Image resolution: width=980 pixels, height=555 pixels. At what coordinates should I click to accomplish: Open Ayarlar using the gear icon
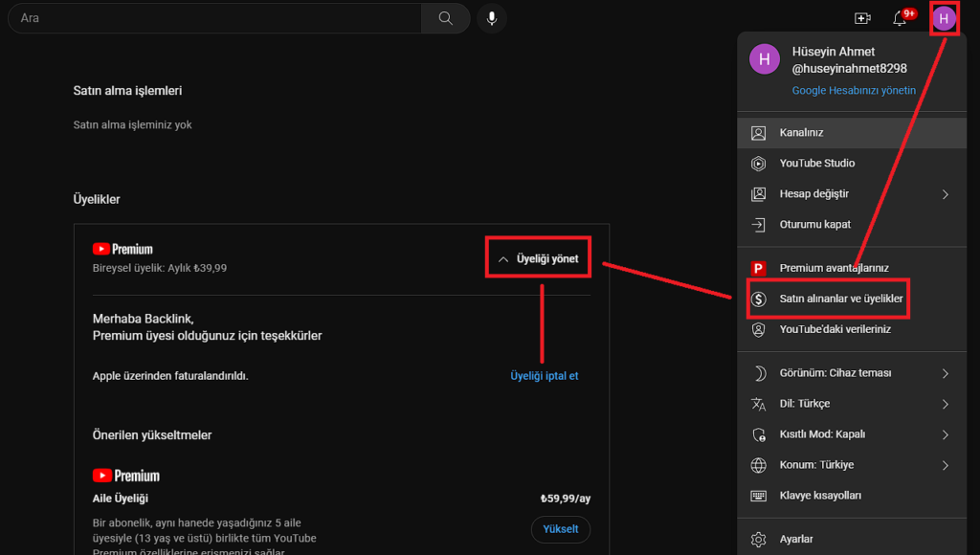pyautogui.click(x=757, y=539)
